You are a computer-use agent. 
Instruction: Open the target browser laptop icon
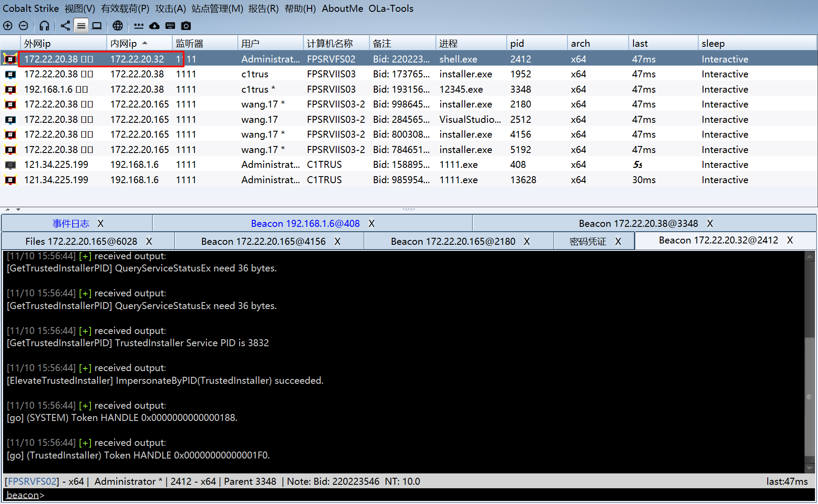97,25
